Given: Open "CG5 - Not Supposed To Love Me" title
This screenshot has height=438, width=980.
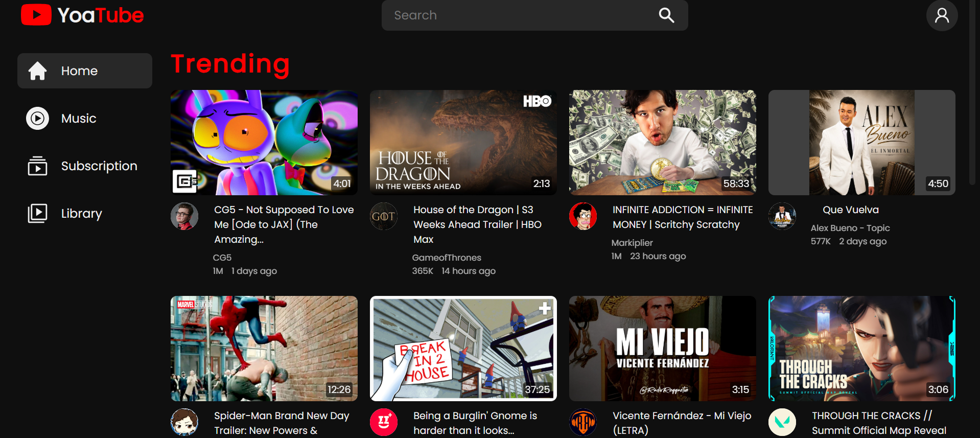Looking at the screenshot, I should 284,224.
